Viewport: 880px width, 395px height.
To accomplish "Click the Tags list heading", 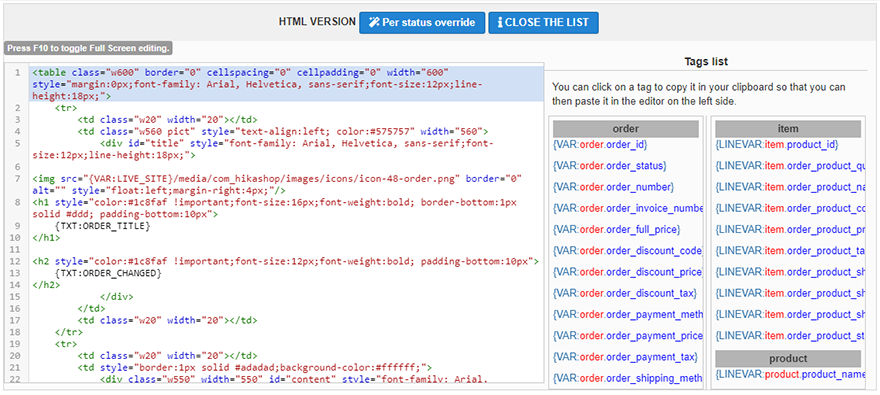I will coord(706,62).
